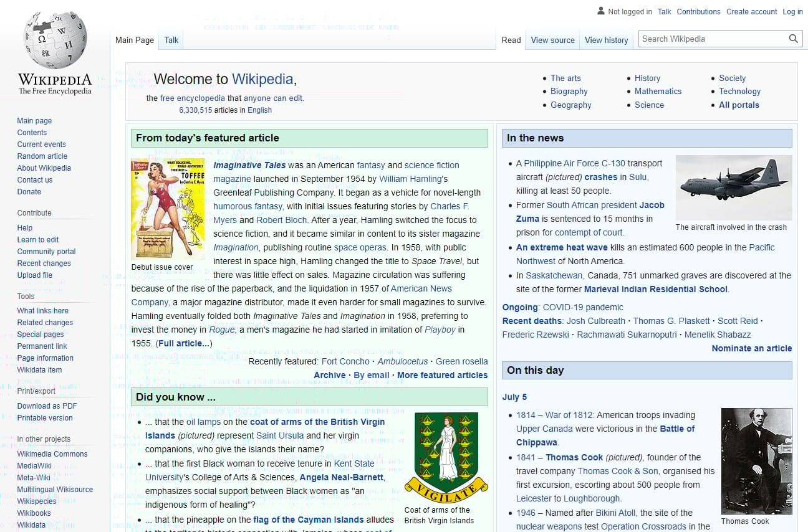The width and height of the screenshot is (808, 532).
Task: Open the British Virgin Islands coat of arms
Action: pos(446,454)
